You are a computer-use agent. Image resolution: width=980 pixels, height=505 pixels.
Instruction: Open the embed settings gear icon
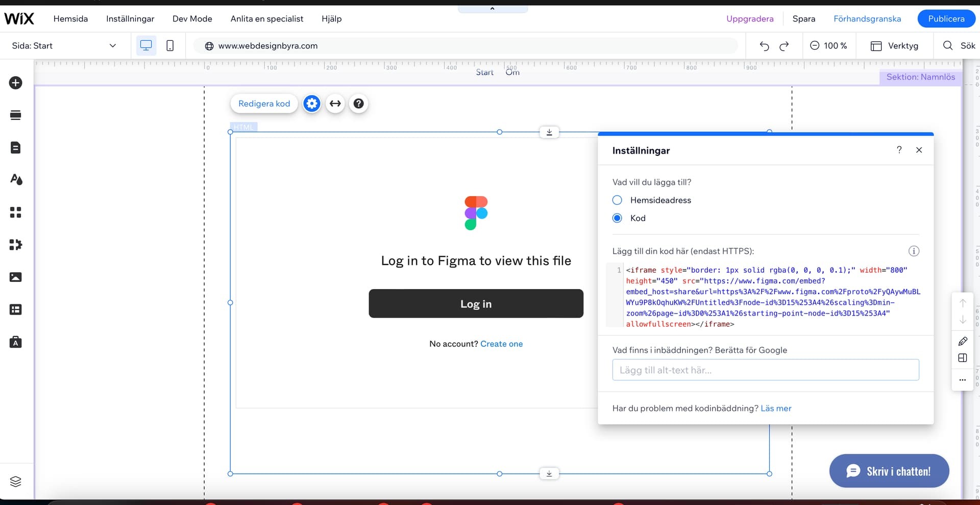[x=312, y=104]
